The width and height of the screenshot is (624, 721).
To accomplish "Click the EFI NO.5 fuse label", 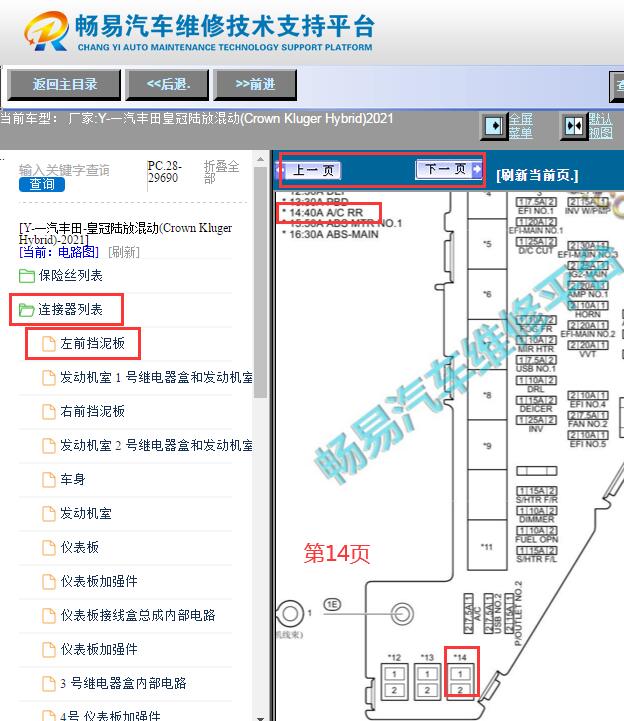I will point(588,444).
